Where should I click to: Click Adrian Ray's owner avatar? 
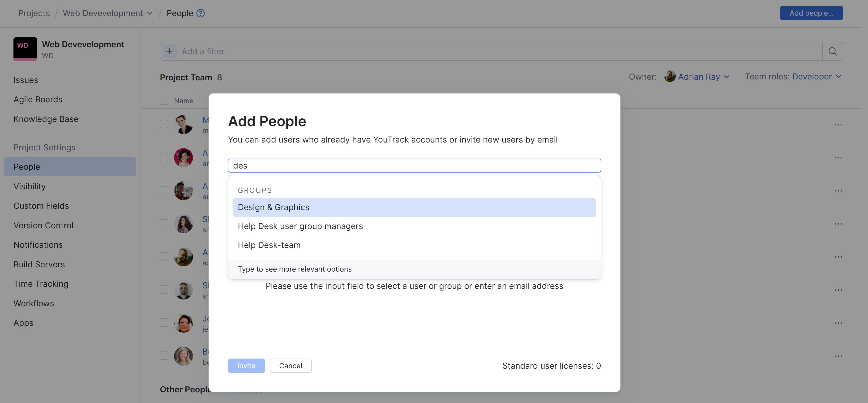(x=670, y=77)
